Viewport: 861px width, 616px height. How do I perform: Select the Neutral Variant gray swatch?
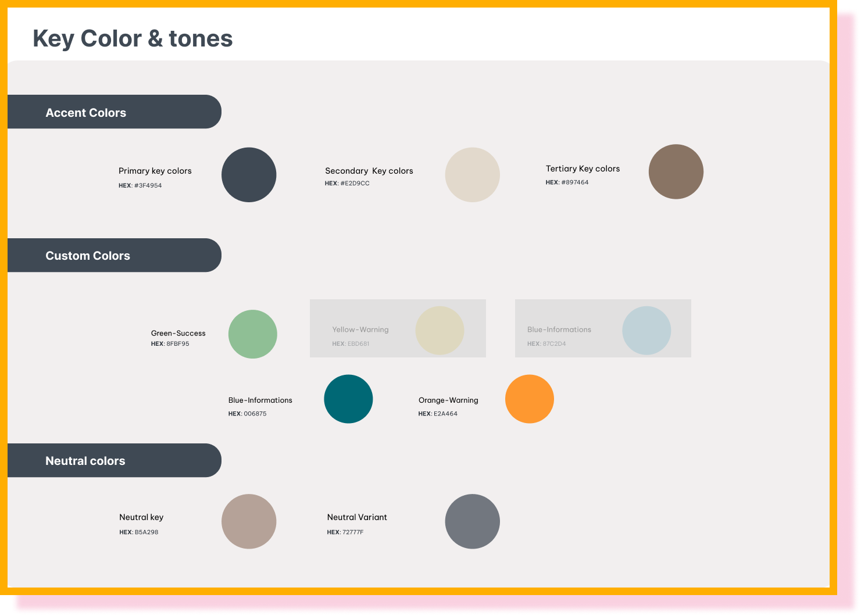[472, 521]
